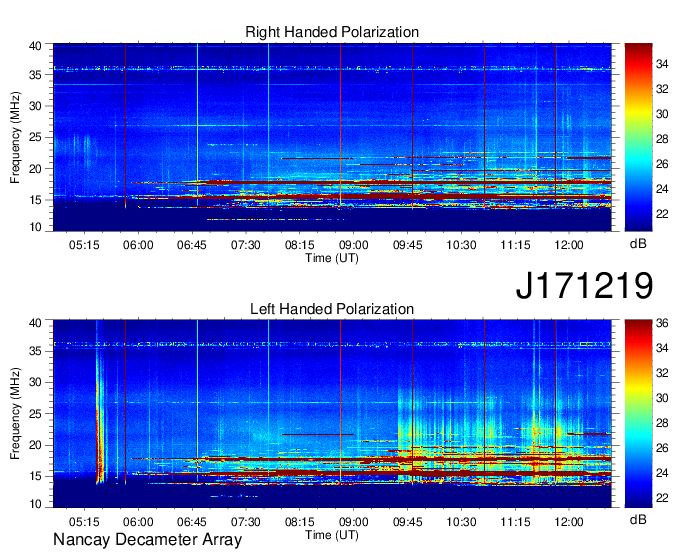Click the 22 dB value on the Right Handed colorbar
Viewport: 680px width, 552px height.
[x=662, y=214]
